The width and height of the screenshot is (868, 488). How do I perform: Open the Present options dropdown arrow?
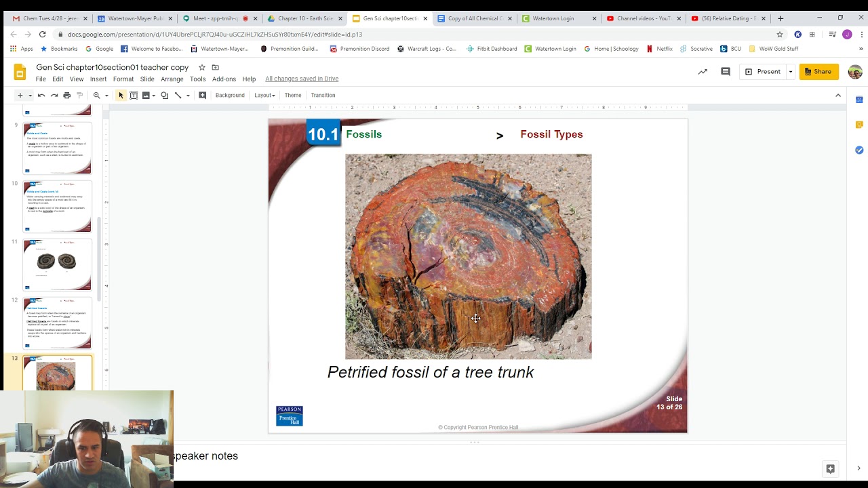coord(790,72)
